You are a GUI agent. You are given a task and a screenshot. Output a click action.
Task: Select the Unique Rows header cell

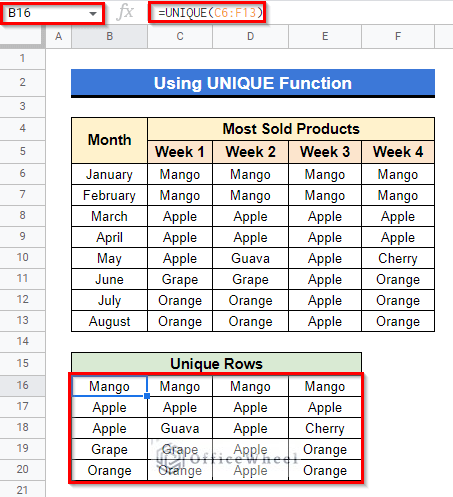pos(216,363)
